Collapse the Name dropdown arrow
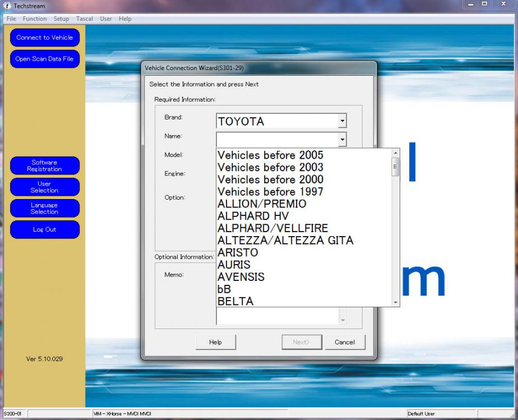This screenshot has height=420, width=518. tap(342, 140)
